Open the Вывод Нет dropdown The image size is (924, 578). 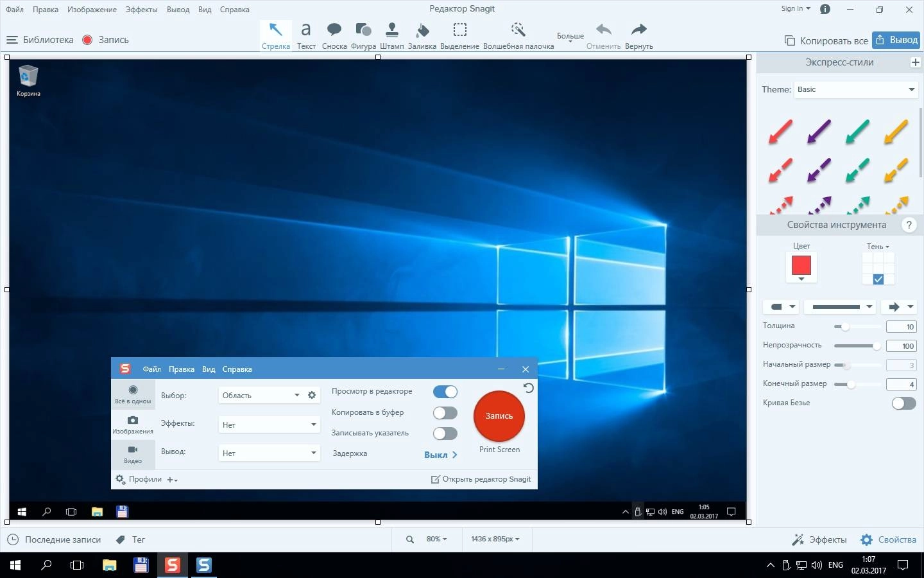[x=269, y=453]
